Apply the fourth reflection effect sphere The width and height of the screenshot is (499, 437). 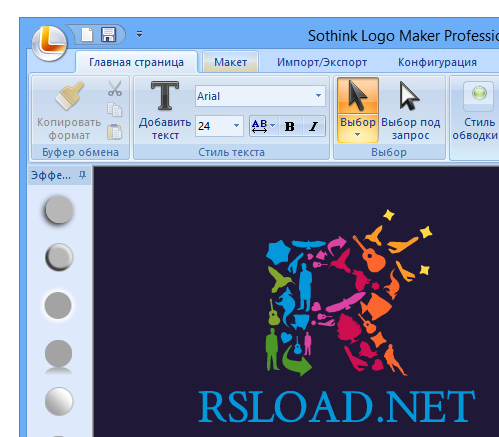click(x=58, y=357)
